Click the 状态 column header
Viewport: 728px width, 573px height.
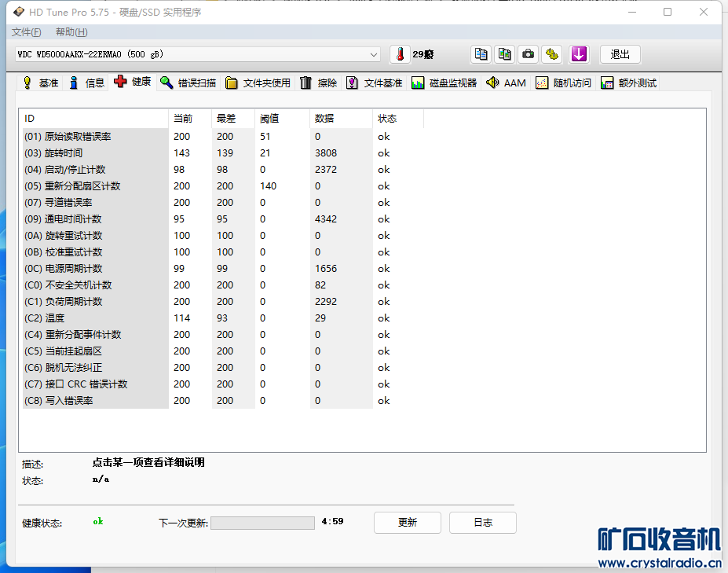[398, 119]
